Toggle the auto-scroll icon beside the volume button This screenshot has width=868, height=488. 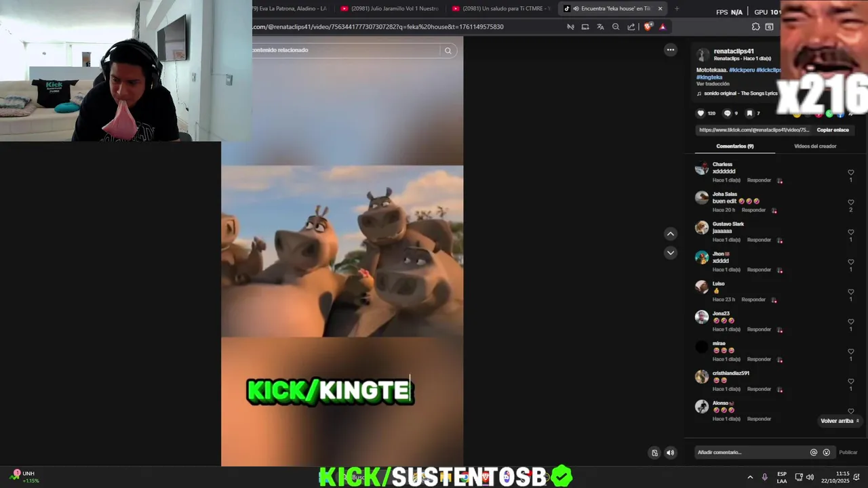pyautogui.click(x=654, y=453)
